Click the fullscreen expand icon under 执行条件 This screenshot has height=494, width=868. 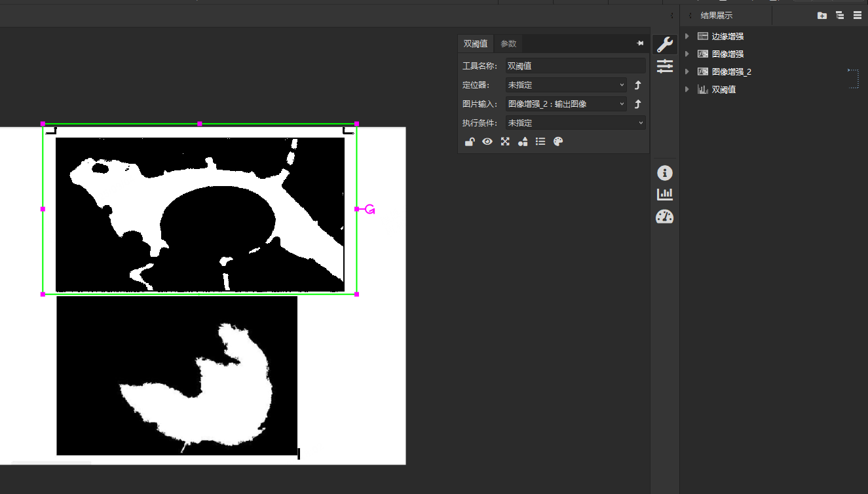(x=504, y=141)
